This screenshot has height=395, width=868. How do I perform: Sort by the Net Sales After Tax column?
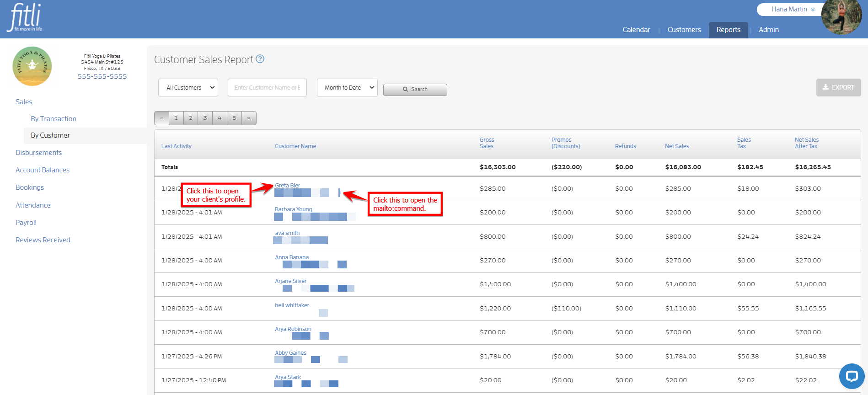[x=807, y=143]
